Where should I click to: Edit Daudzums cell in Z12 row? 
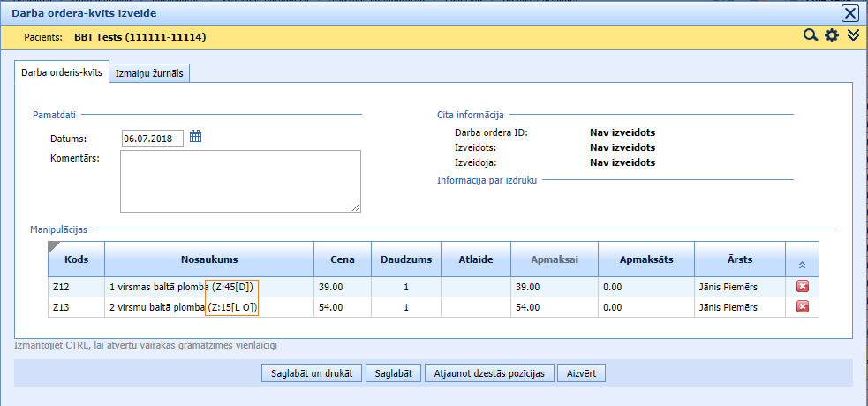pos(405,287)
